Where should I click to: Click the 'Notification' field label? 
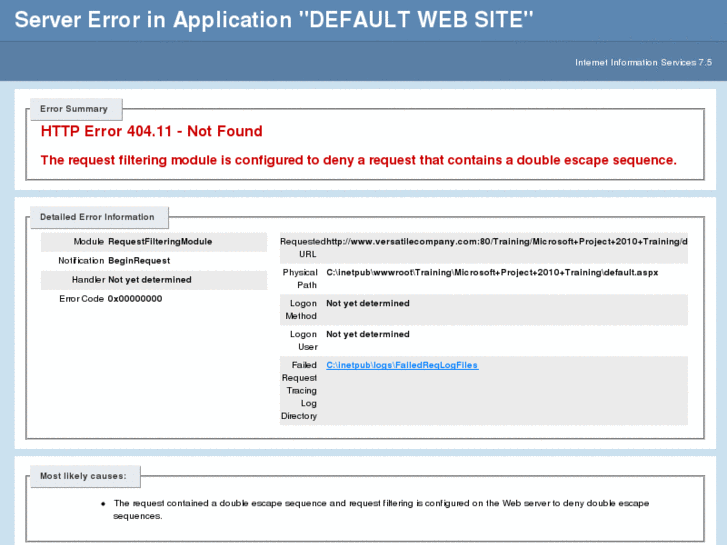click(81, 261)
